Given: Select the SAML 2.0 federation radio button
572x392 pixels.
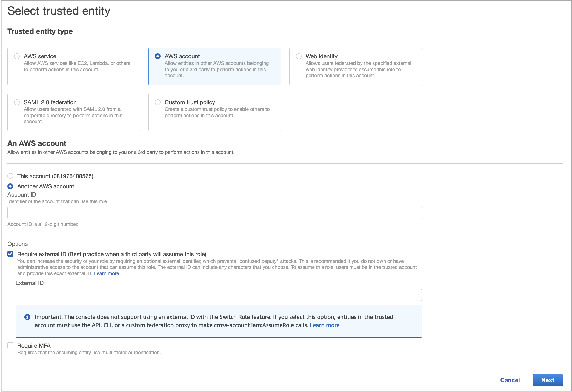Looking at the screenshot, I should 17,102.
